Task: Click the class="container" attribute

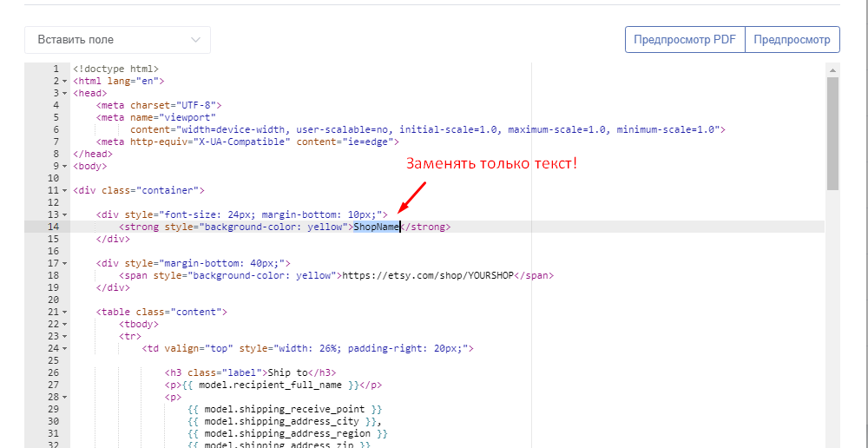Action: coord(150,190)
